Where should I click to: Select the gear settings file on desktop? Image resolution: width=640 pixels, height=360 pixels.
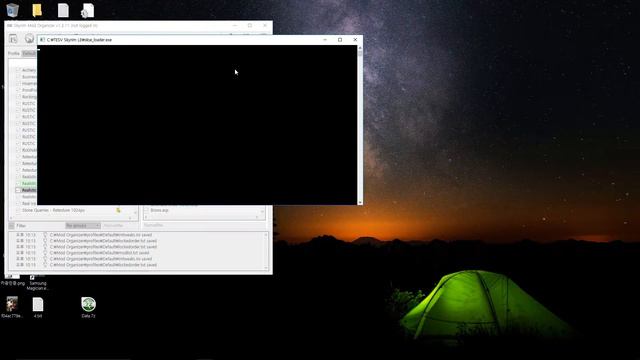(87, 11)
